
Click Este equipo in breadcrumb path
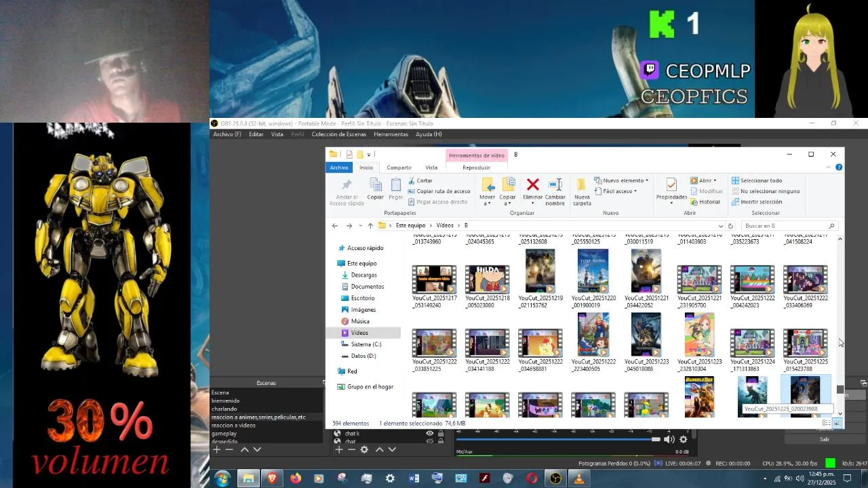pyautogui.click(x=410, y=226)
